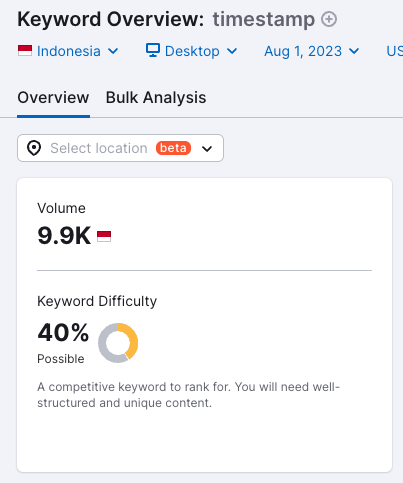Click the Keyword Difficulty label
This screenshot has width=403, height=483.
[x=97, y=301]
